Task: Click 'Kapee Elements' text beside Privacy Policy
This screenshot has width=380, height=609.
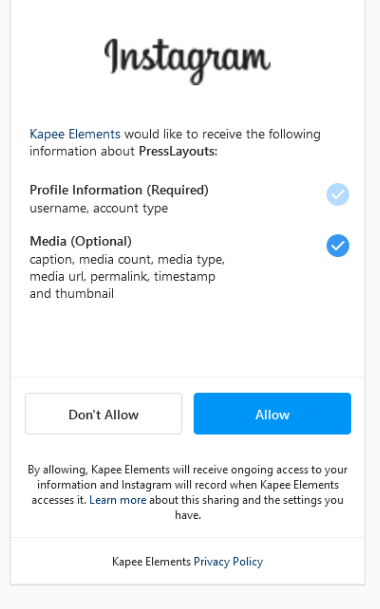Action: [151, 562]
